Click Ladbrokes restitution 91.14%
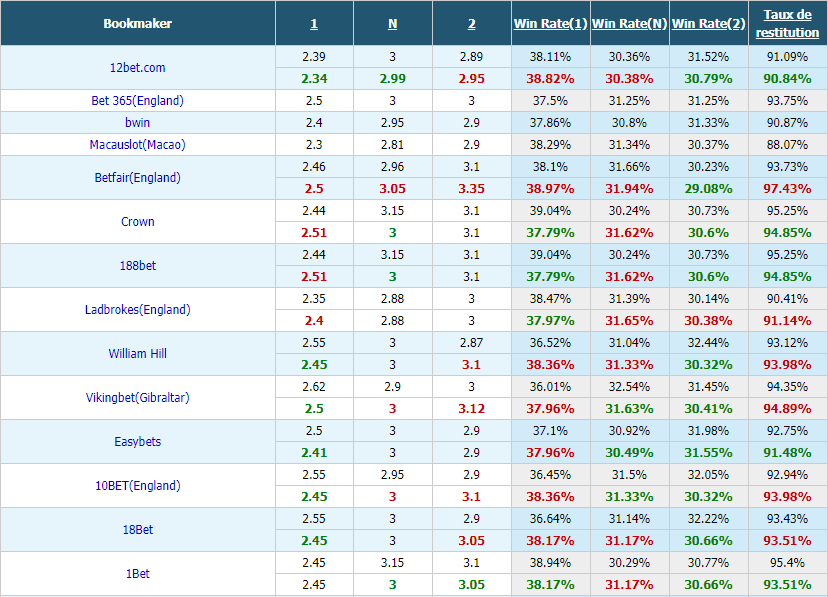Image resolution: width=828 pixels, height=597 pixels. click(x=787, y=320)
